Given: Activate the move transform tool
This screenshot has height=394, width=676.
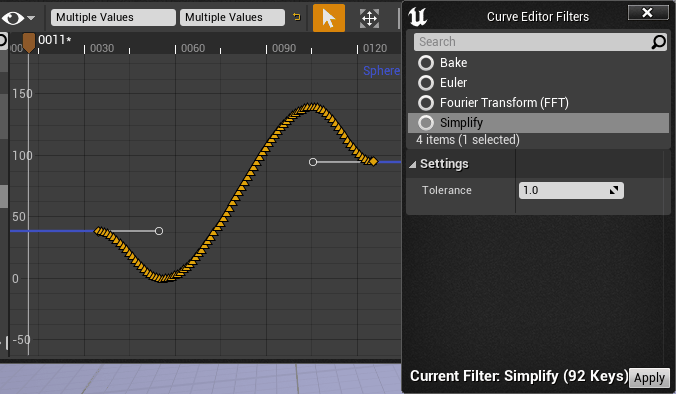Looking at the screenshot, I should pos(369,18).
